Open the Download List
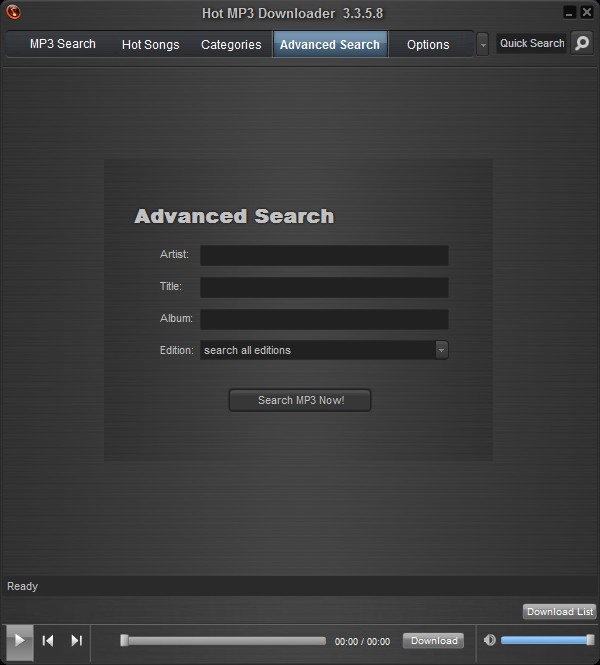600x665 pixels. (560, 612)
